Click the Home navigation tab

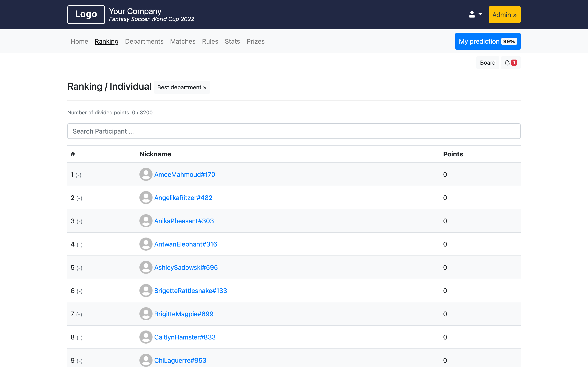79,41
